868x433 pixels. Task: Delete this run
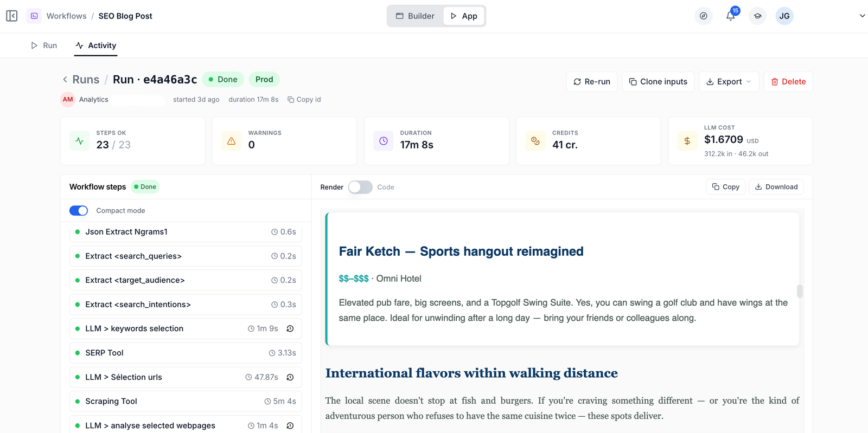coord(788,82)
